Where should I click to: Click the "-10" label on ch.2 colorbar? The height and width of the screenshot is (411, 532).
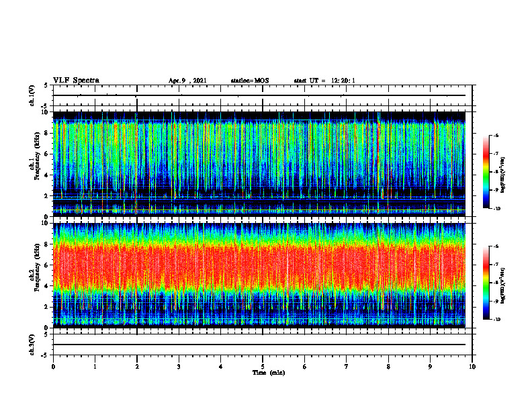(x=496, y=320)
